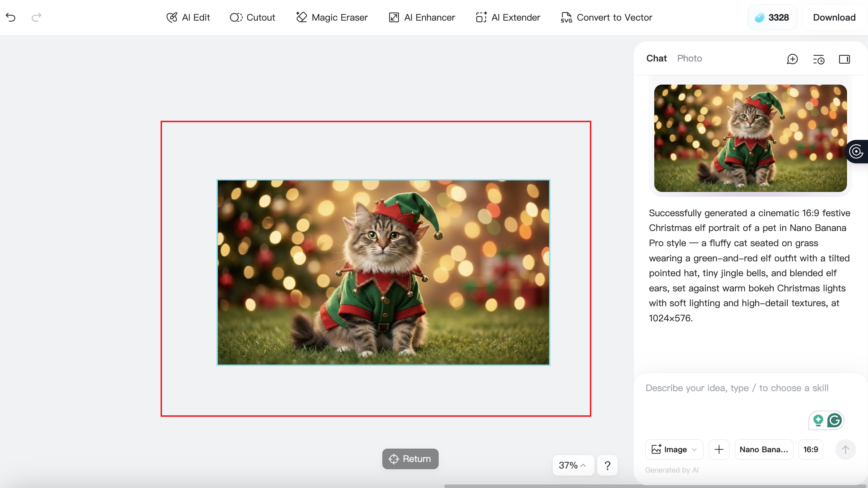Switch to the Chat tab
This screenshot has width=868, height=488.
tap(656, 58)
